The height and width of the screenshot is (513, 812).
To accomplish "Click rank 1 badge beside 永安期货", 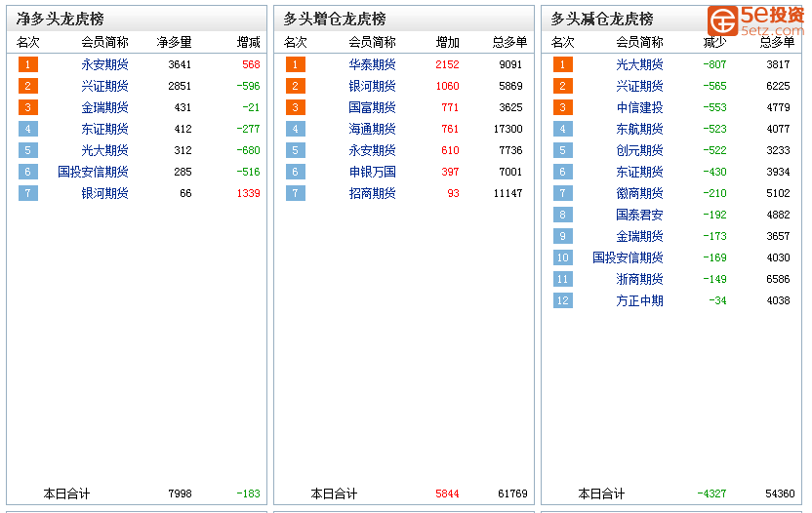I will click(x=28, y=64).
